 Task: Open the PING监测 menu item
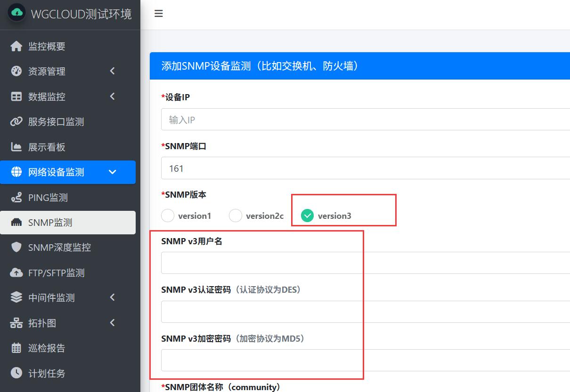click(48, 198)
